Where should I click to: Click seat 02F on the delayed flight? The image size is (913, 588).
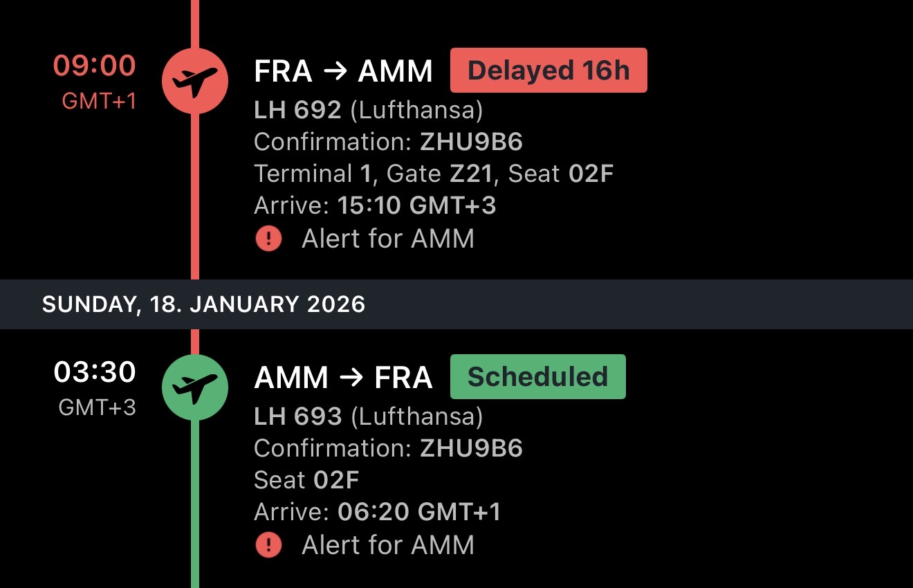[x=591, y=173]
